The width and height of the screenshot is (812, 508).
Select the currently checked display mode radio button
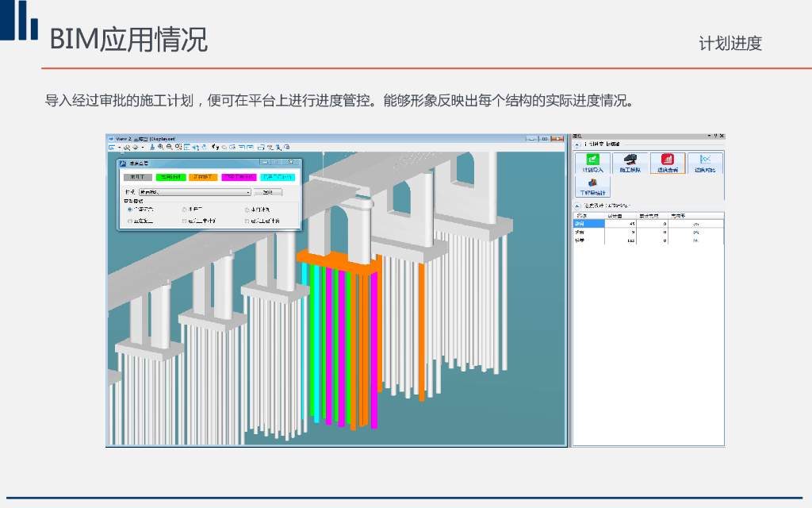tap(129, 210)
